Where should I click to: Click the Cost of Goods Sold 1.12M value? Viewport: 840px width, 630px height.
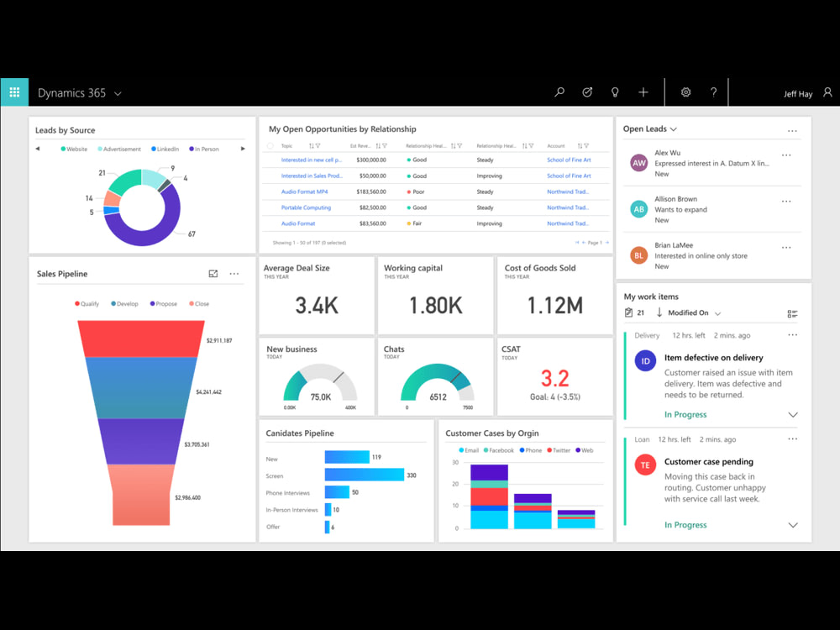(555, 306)
